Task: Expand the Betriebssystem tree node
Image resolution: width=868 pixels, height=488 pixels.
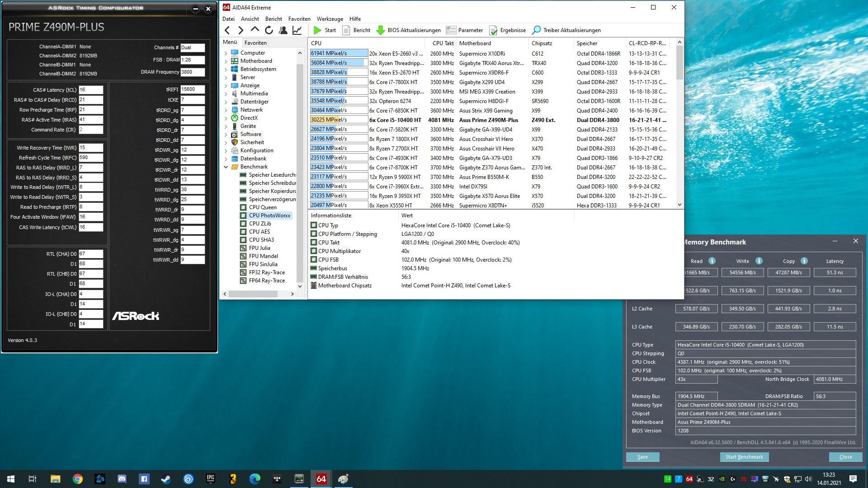Action: point(226,69)
